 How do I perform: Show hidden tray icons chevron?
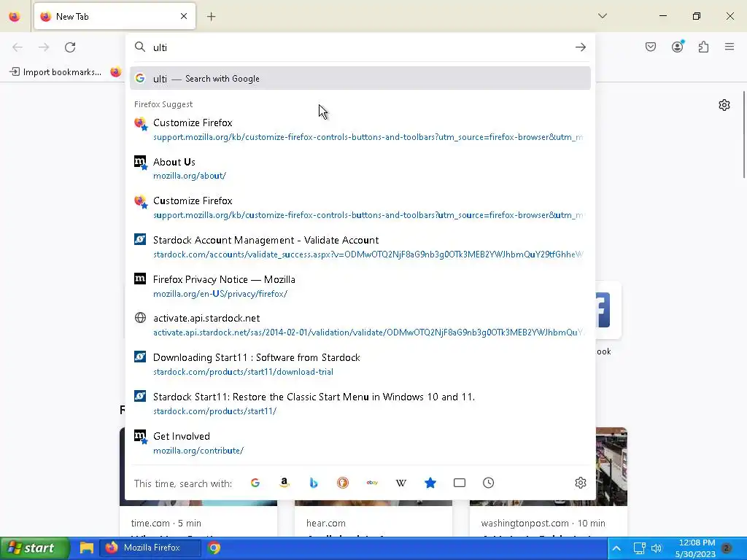pos(616,548)
